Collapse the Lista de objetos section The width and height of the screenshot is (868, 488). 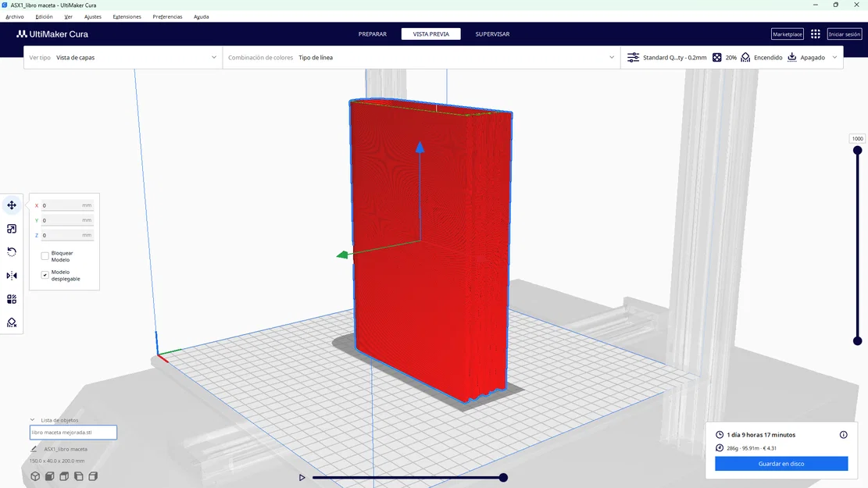pyautogui.click(x=32, y=420)
